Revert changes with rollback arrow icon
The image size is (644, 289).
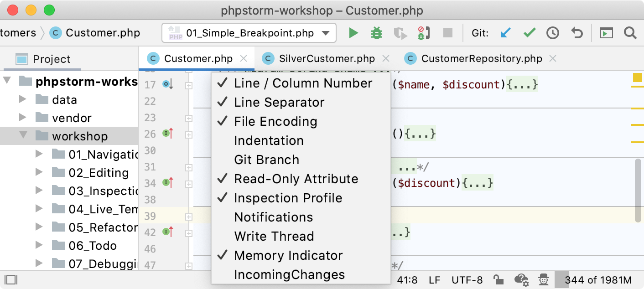[577, 33]
